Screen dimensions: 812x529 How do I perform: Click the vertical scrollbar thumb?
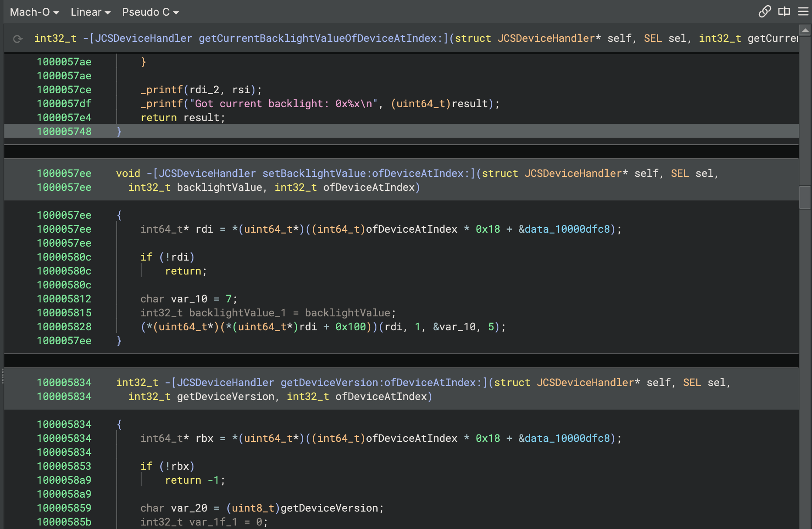click(805, 197)
